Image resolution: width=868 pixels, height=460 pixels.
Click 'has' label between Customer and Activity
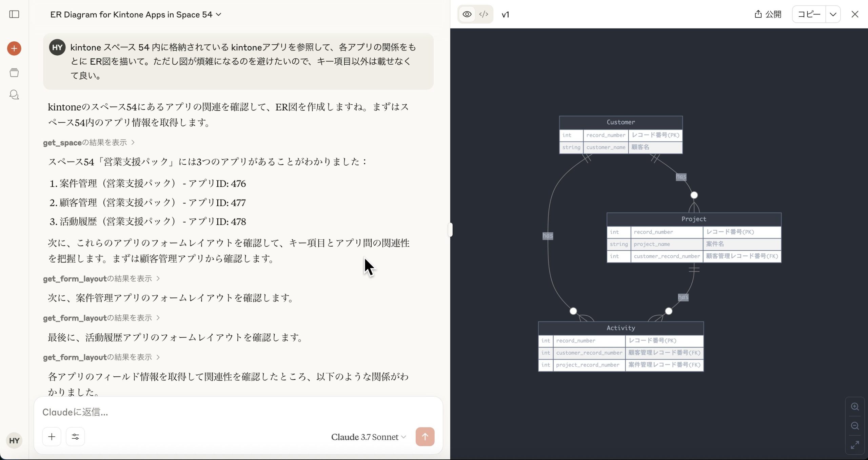click(548, 236)
